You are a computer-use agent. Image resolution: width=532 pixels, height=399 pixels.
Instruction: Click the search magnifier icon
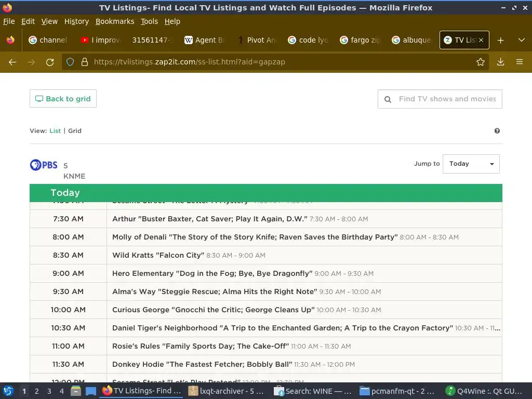(x=388, y=99)
